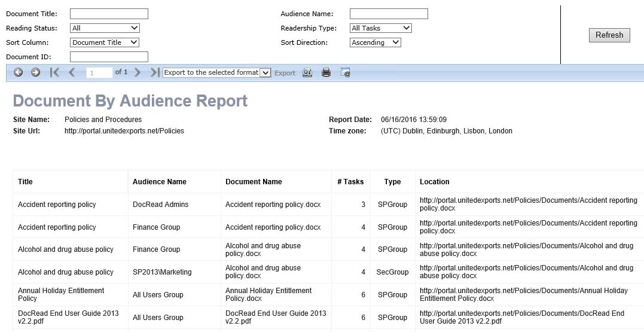Go to first page of report
The height and width of the screenshot is (332, 644).
[x=54, y=72]
